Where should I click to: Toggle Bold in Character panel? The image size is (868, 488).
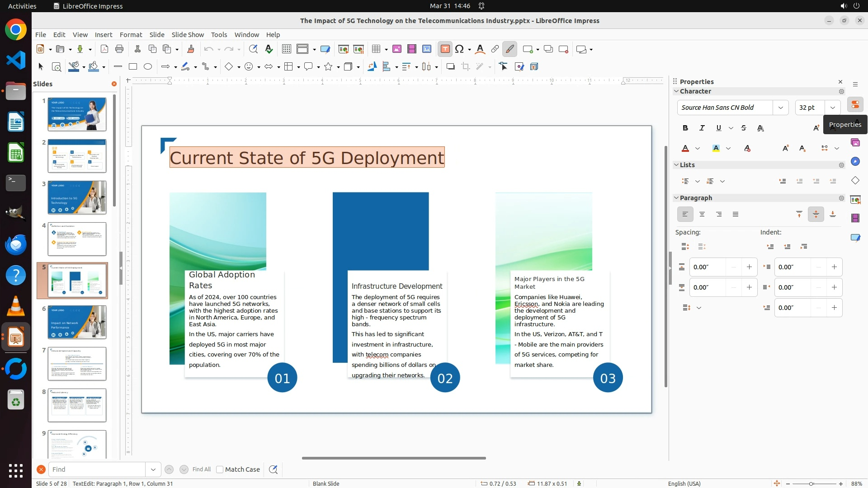click(685, 128)
